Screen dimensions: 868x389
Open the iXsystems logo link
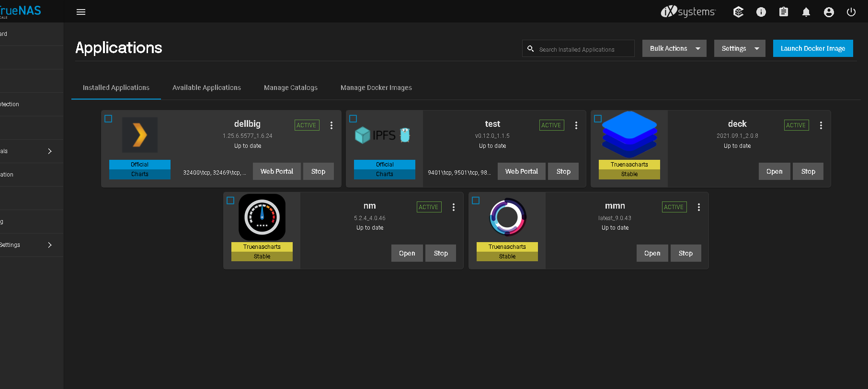(x=688, y=11)
